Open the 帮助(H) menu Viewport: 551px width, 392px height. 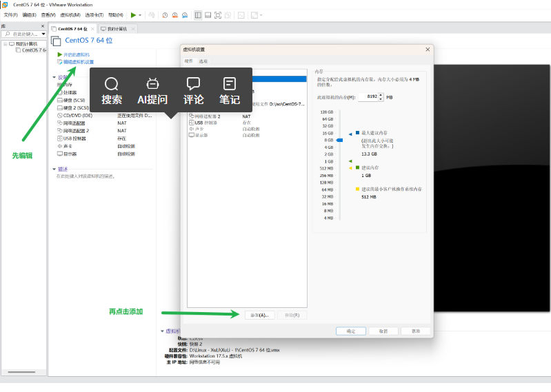click(116, 14)
